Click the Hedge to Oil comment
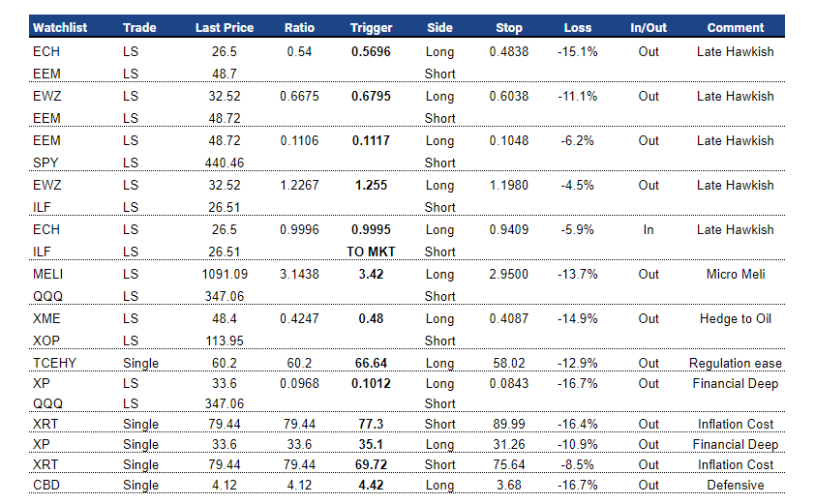 pyautogui.click(x=735, y=319)
